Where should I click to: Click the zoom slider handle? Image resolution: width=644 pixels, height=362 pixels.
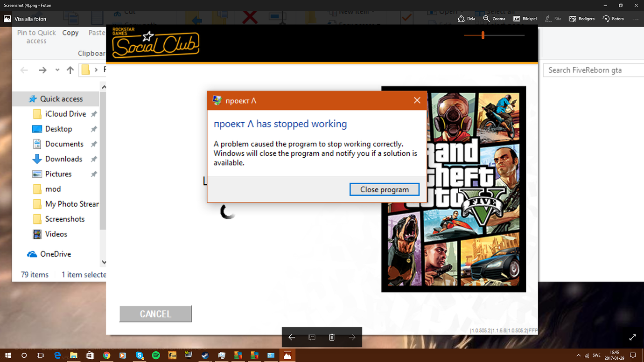pos(483,35)
